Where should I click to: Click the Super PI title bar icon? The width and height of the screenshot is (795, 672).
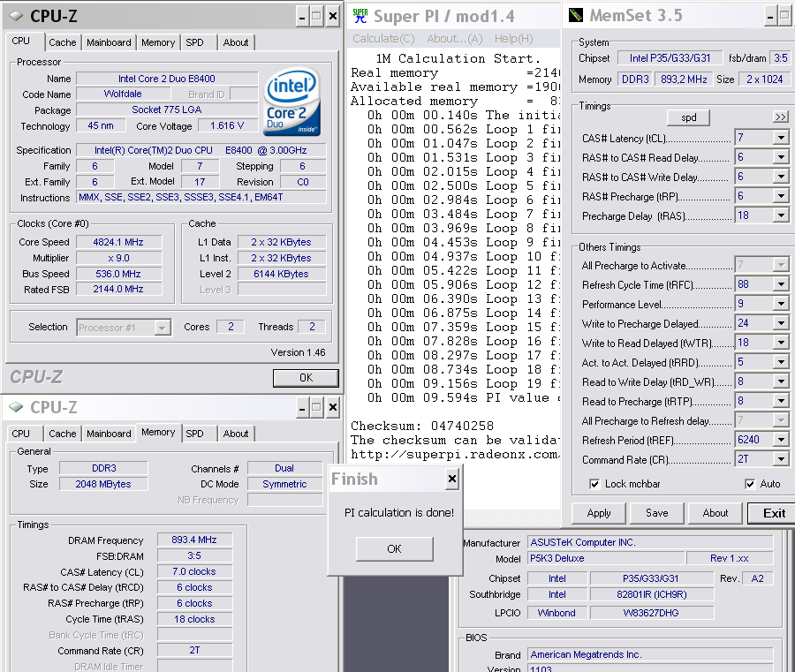click(360, 16)
